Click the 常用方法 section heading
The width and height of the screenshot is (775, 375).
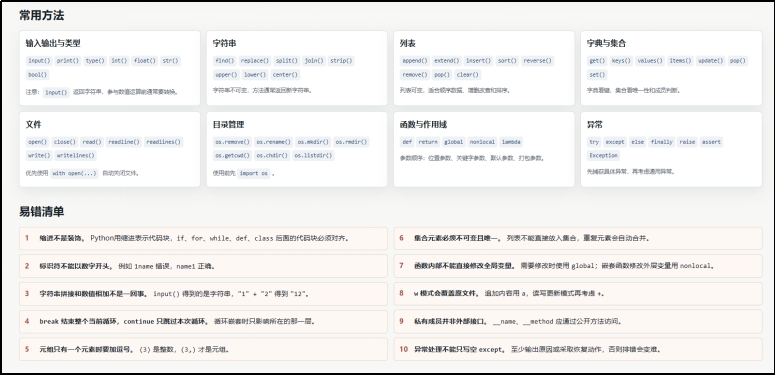tap(42, 15)
